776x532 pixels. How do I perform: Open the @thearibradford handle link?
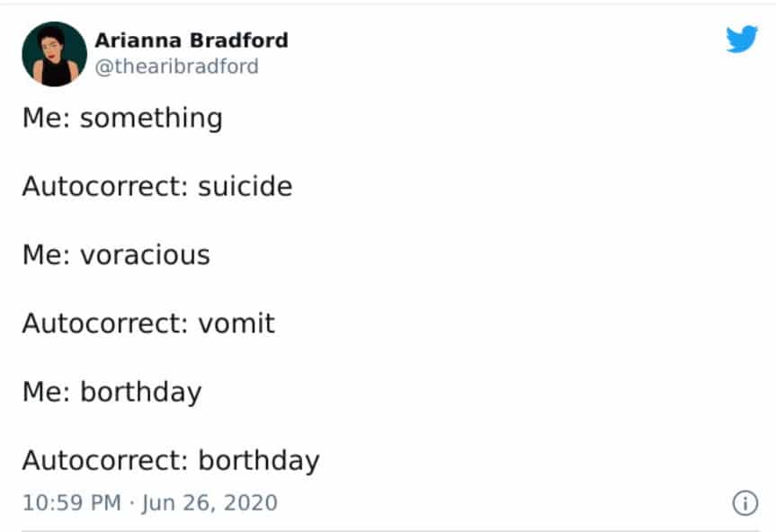click(176, 66)
